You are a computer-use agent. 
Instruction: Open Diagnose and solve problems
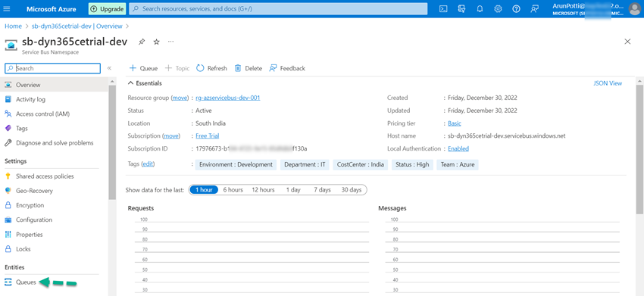55,143
